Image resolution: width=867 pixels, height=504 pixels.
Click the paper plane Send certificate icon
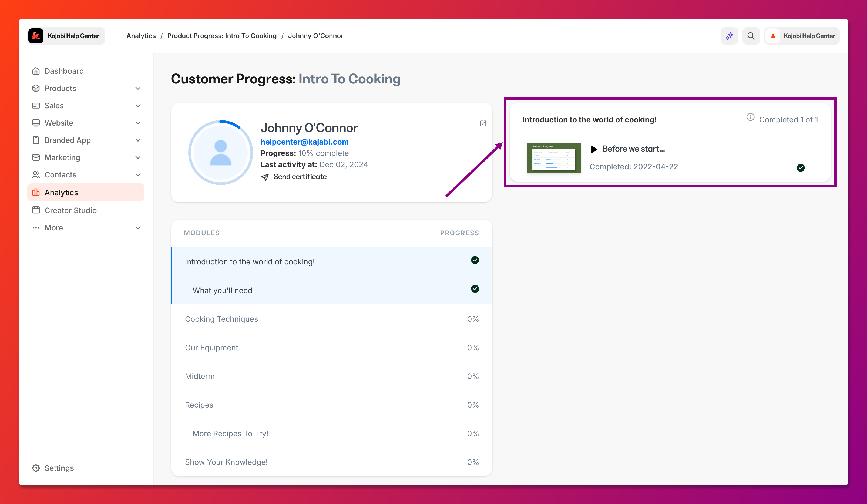tap(265, 177)
